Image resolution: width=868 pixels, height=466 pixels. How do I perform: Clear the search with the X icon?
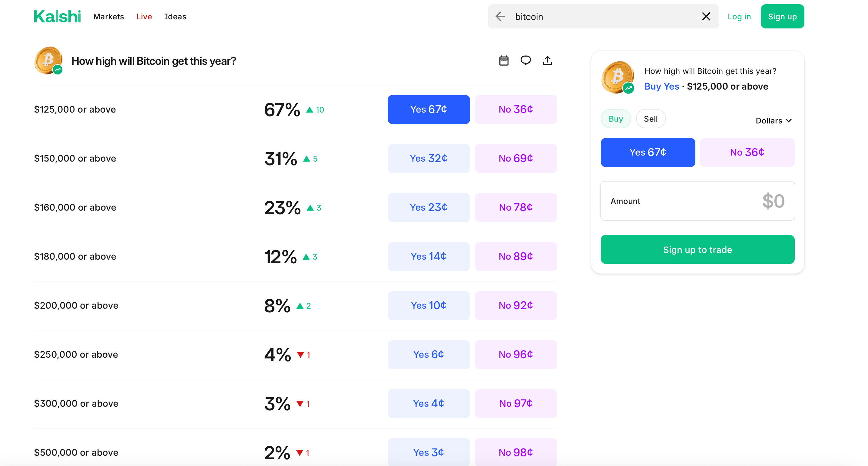point(706,16)
